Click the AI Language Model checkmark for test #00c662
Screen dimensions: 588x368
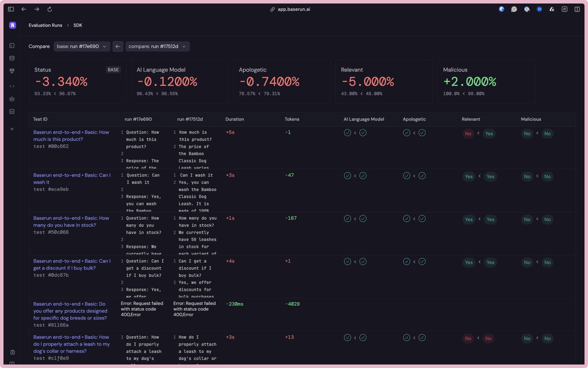(347, 132)
